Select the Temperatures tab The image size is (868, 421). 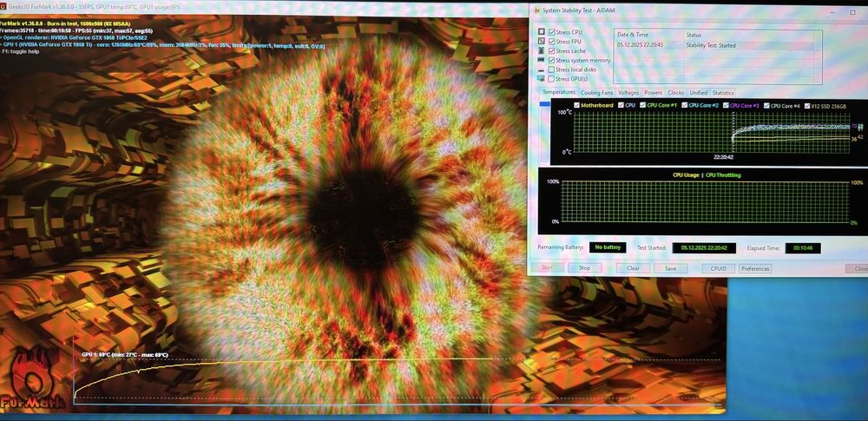(558, 92)
